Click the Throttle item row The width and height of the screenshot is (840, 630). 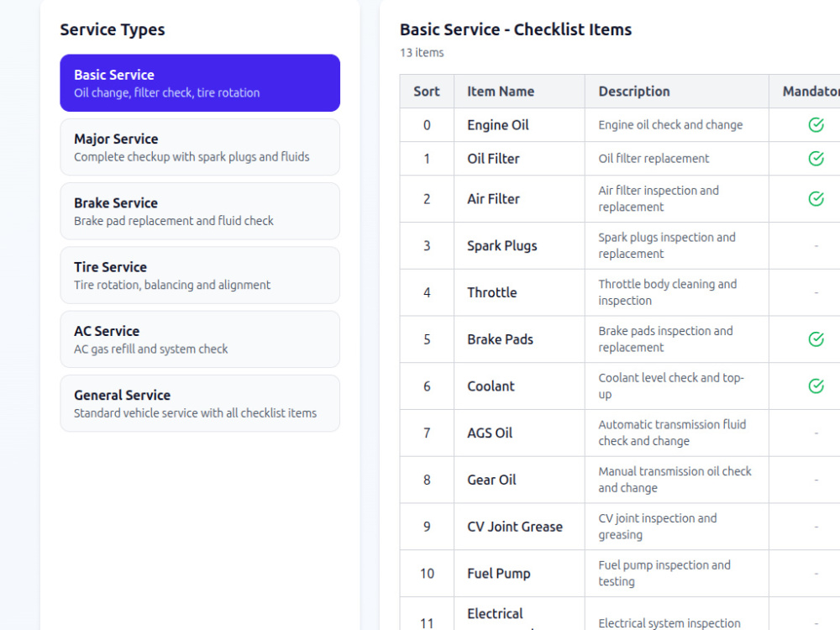pyautogui.click(x=620, y=292)
